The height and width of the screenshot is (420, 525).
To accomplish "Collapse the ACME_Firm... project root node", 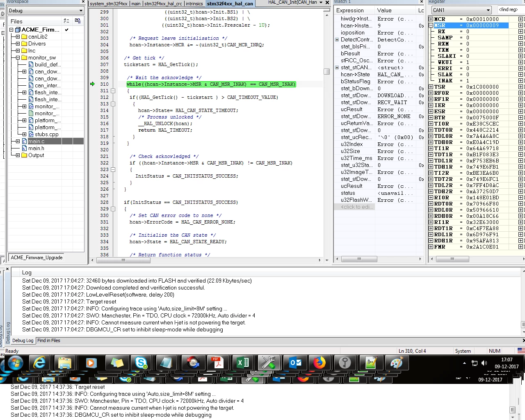I will [x=11, y=30].
